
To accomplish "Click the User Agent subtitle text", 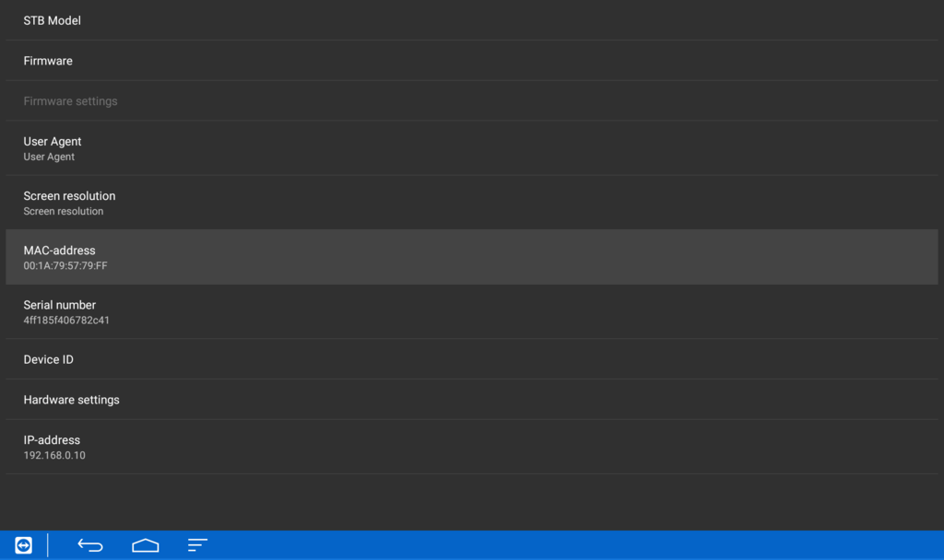I will 49,157.
